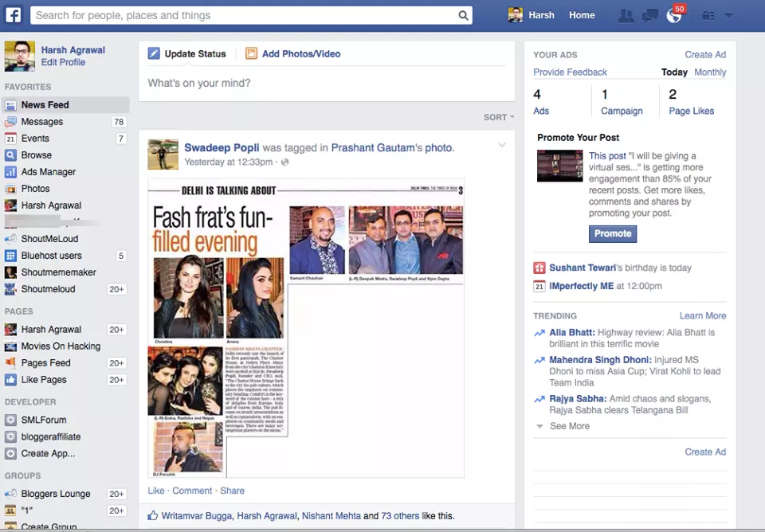Click Share under the newspaper photo

(x=232, y=491)
